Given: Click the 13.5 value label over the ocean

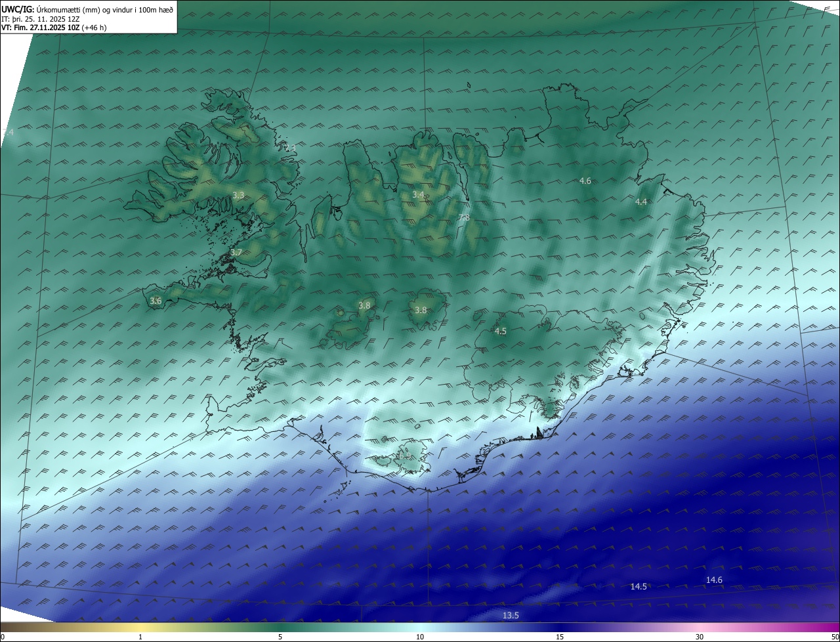Looking at the screenshot, I should click(x=511, y=615).
